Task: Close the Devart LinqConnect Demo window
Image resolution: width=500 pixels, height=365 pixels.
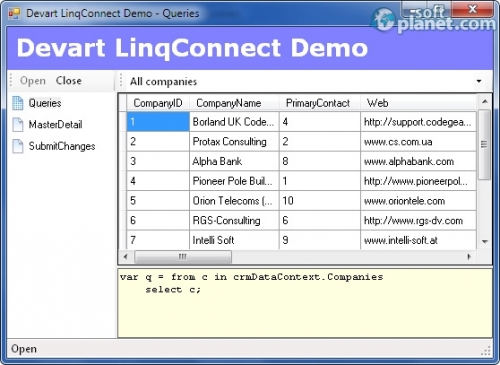Action: point(472,9)
